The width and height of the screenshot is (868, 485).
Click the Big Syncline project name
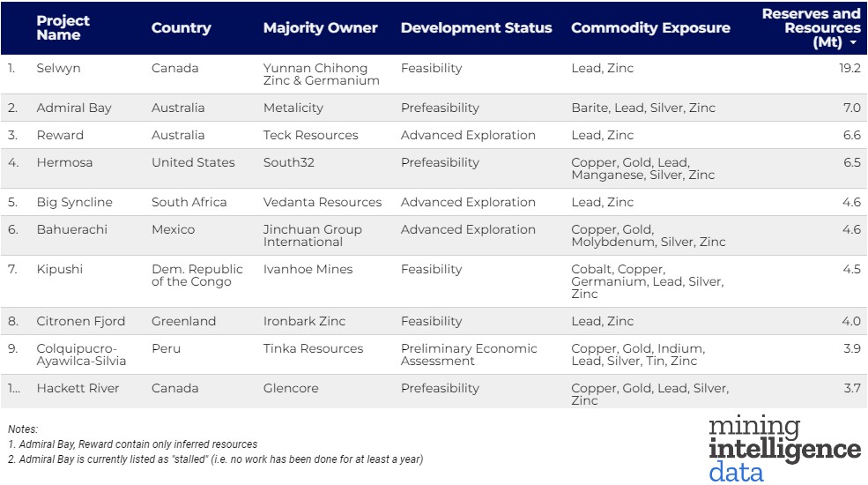pos(74,203)
